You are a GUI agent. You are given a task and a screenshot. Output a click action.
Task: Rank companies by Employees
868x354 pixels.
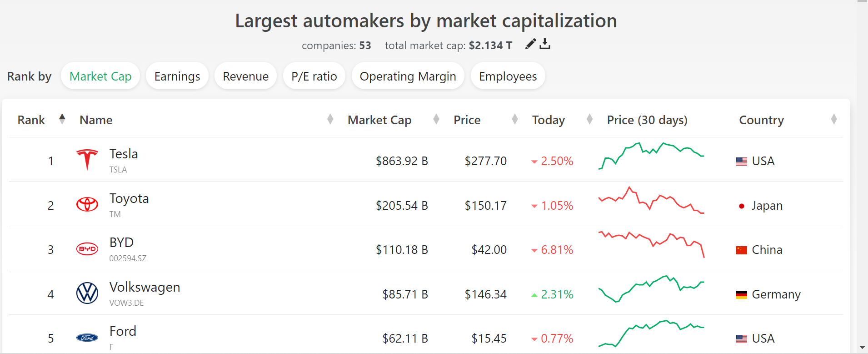pyautogui.click(x=508, y=76)
